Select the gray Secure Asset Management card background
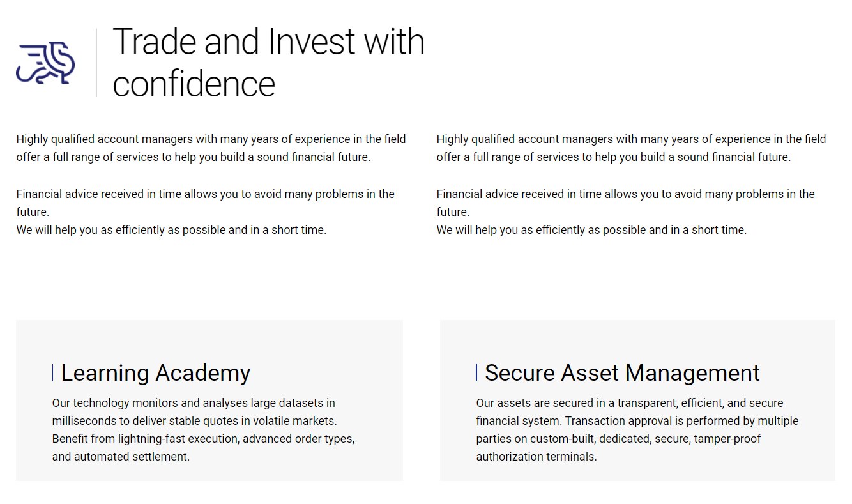852x504 pixels. 637,401
